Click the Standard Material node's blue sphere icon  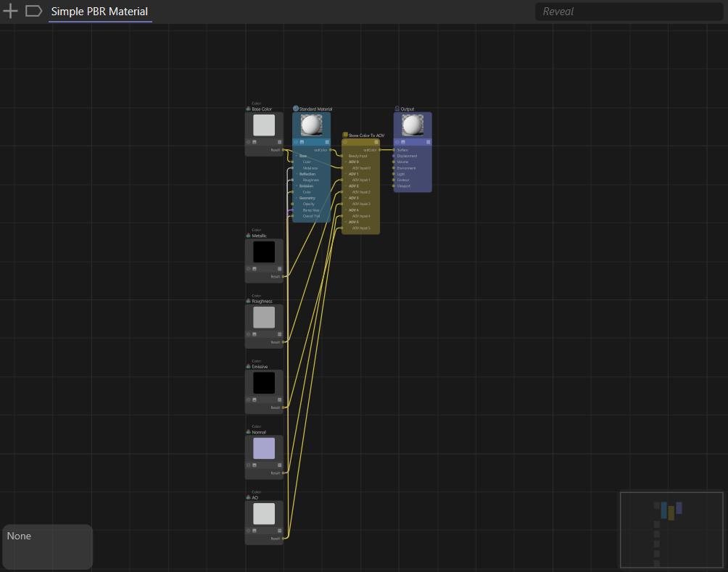click(x=296, y=109)
